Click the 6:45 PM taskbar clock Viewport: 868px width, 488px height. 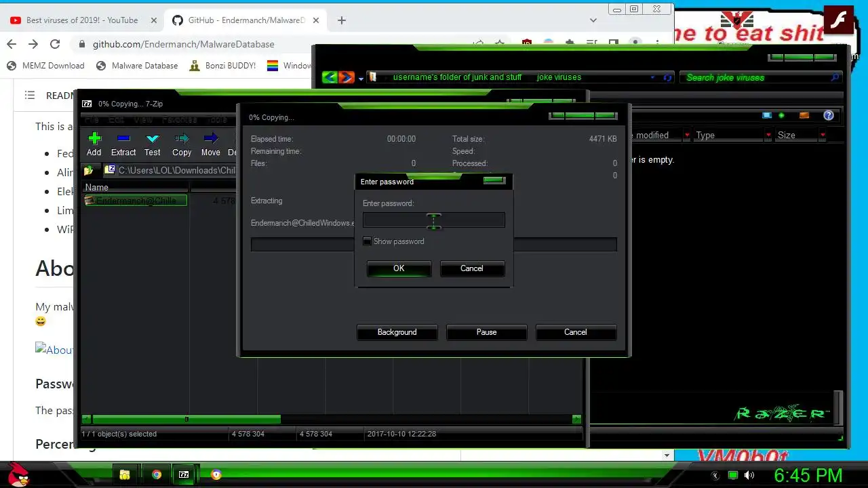[x=808, y=475]
